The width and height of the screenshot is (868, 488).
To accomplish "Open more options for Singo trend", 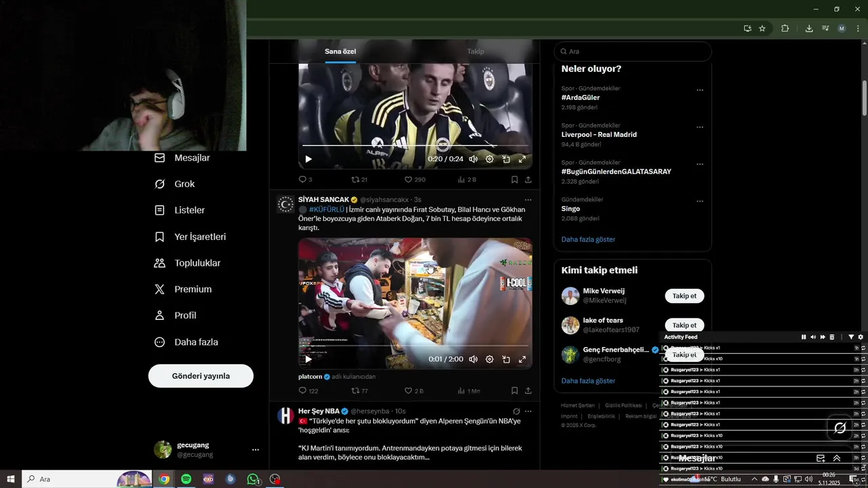I will tap(700, 201).
